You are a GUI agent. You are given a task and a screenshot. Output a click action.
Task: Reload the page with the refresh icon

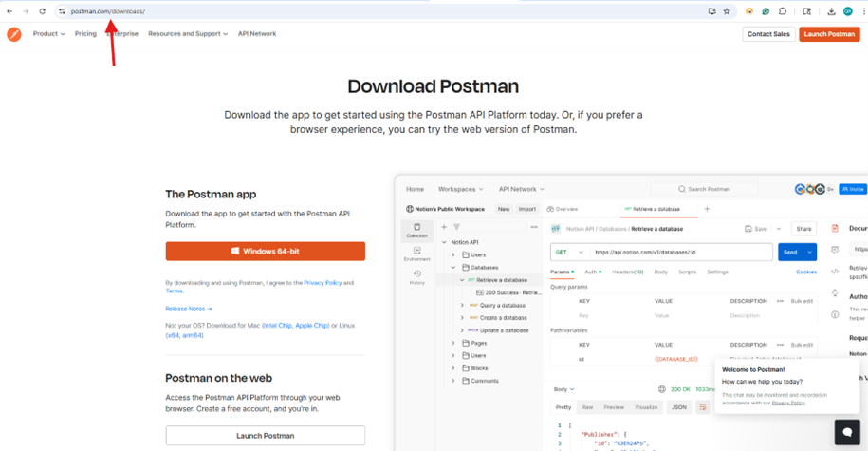(42, 11)
